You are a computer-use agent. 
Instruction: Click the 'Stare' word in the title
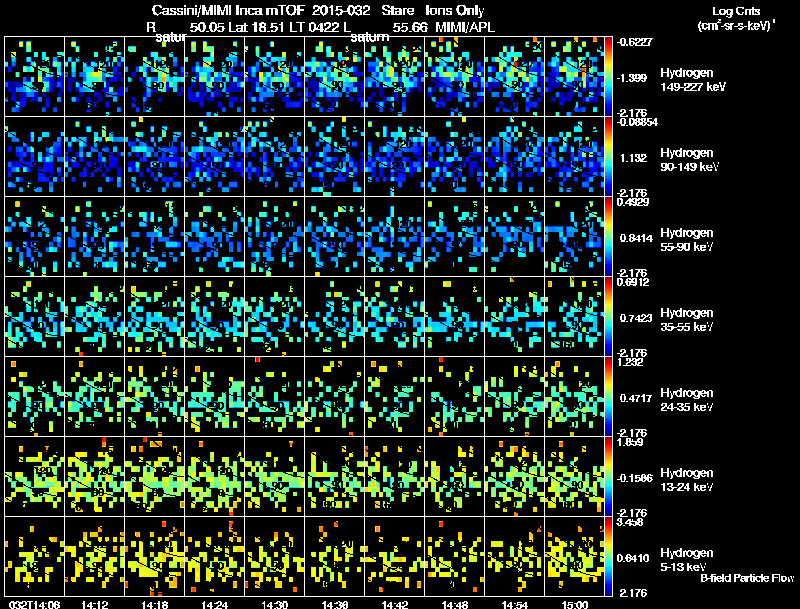pyautogui.click(x=398, y=10)
